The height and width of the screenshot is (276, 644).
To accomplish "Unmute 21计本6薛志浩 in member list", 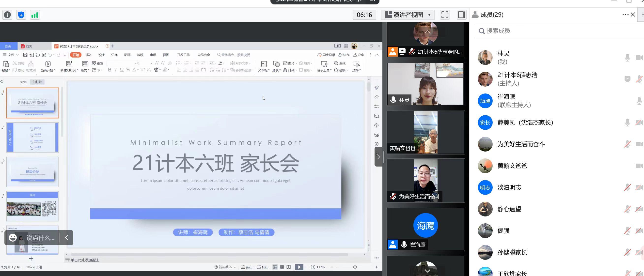I will click(x=639, y=79).
